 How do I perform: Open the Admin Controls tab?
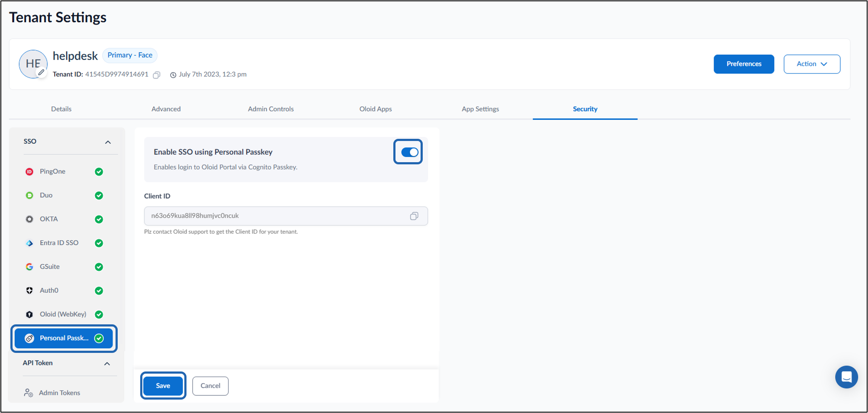[x=271, y=109]
